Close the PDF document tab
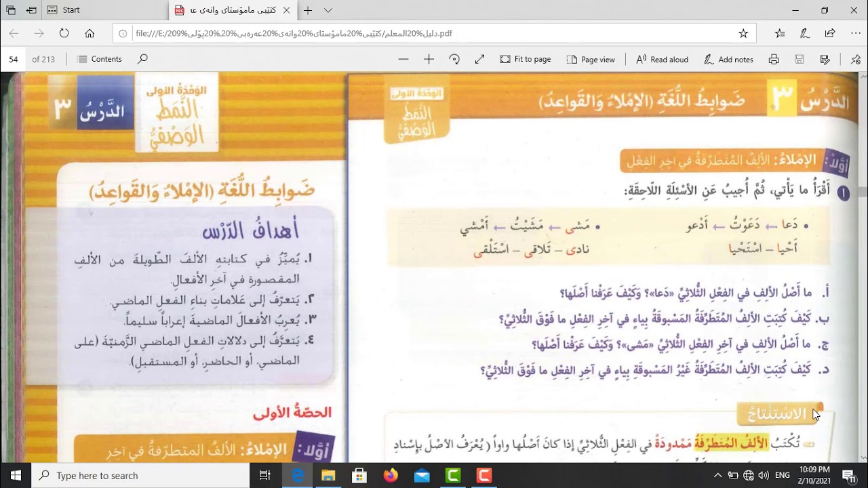The width and height of the screenshot is (868, 488). point(288,10)
